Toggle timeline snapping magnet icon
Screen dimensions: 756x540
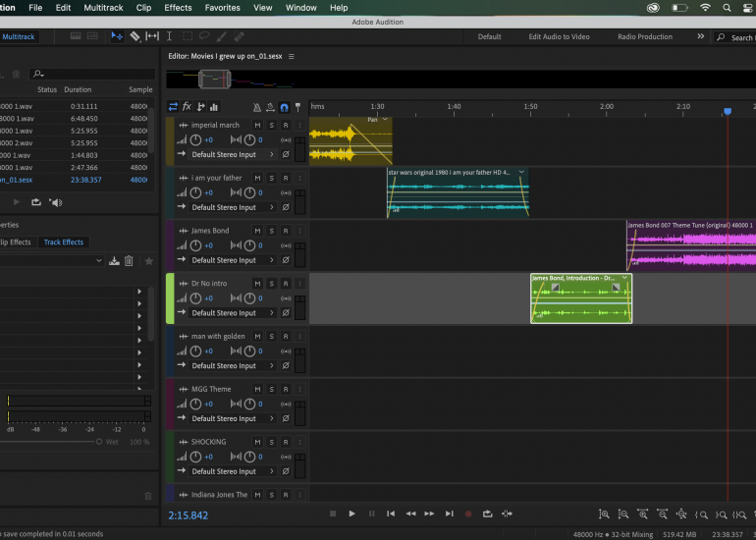(284, 107)
